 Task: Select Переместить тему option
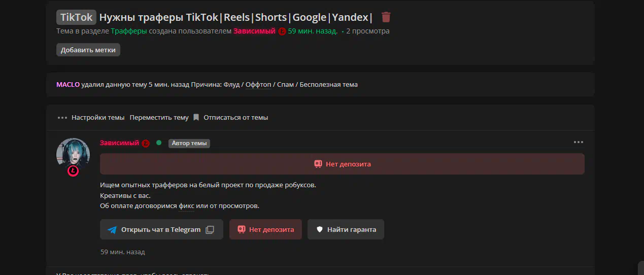coord(159,117)
